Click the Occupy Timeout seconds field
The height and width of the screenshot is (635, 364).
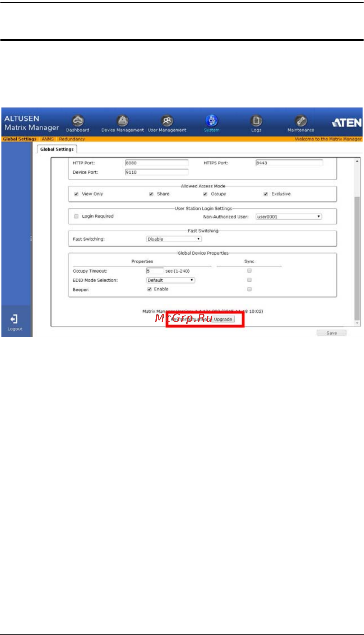pos(155,271)
